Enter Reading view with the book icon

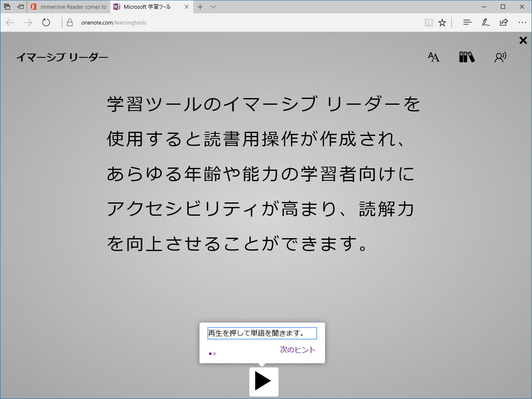[x=429, y=22]
